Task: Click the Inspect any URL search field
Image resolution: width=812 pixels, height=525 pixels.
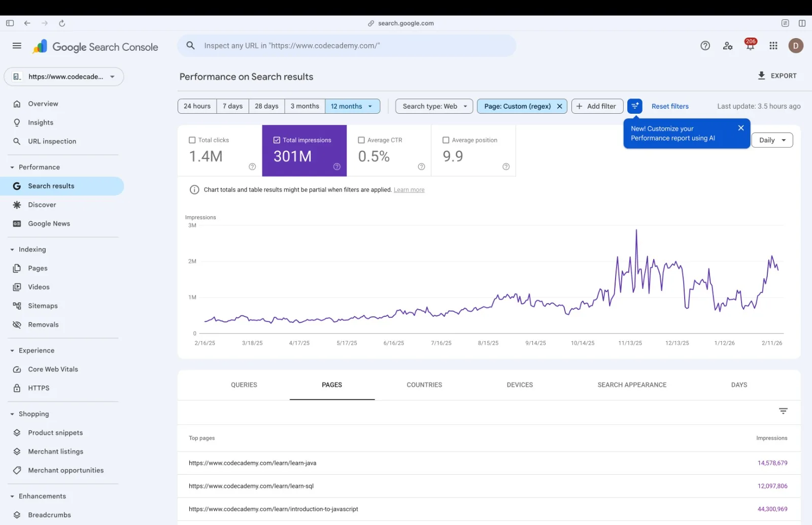Action: pos(347,46)
